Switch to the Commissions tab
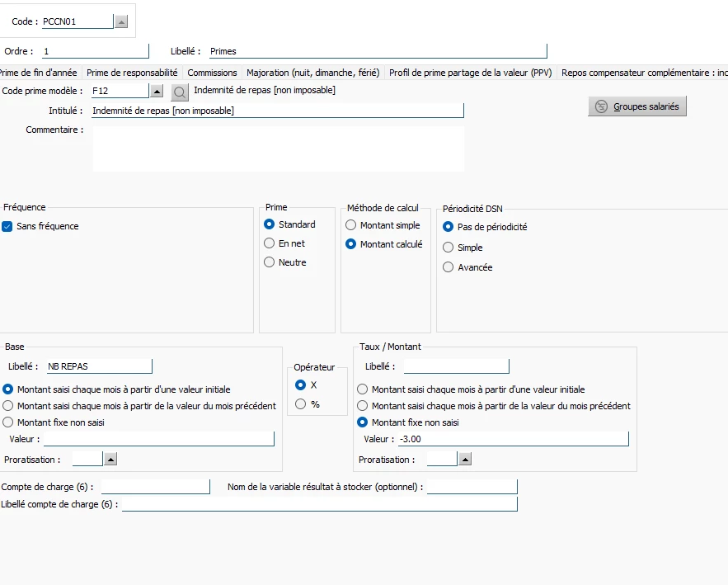The image size is (728, 585). [x=212, y=73]
